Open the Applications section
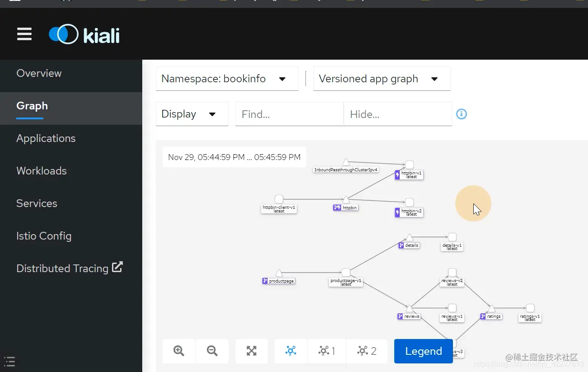The width and height of the screenshot is (588, 372). (46, 138)
